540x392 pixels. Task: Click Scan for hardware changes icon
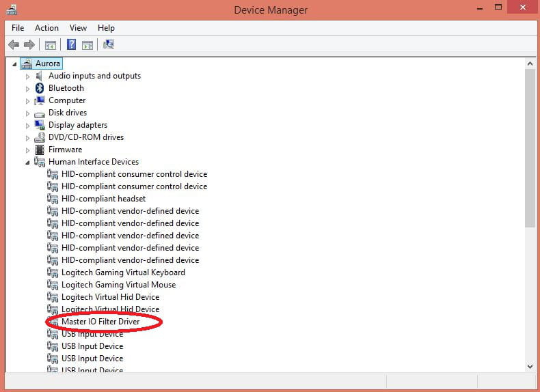pyautogui.click(x=109, y=45)
